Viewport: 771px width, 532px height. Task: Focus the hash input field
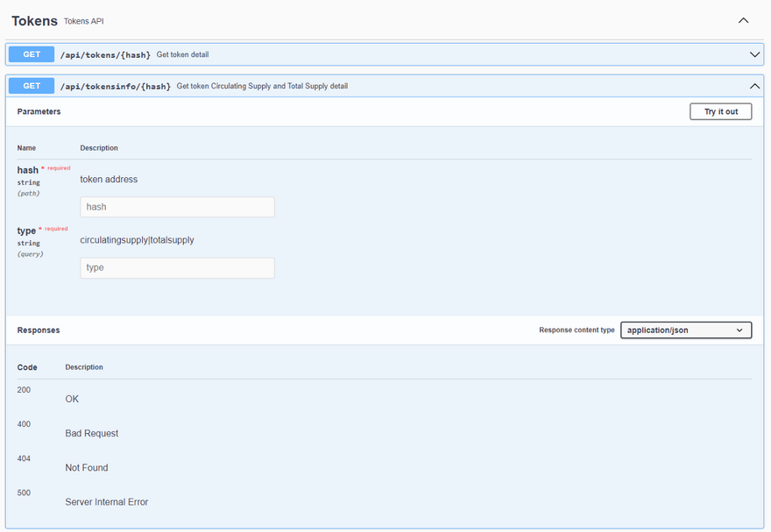[177, 207]
